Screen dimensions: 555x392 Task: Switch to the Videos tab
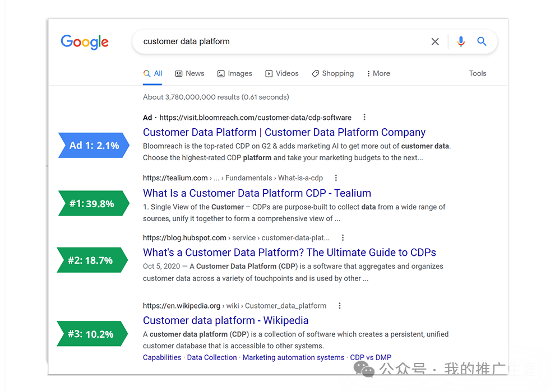point(282,73)
